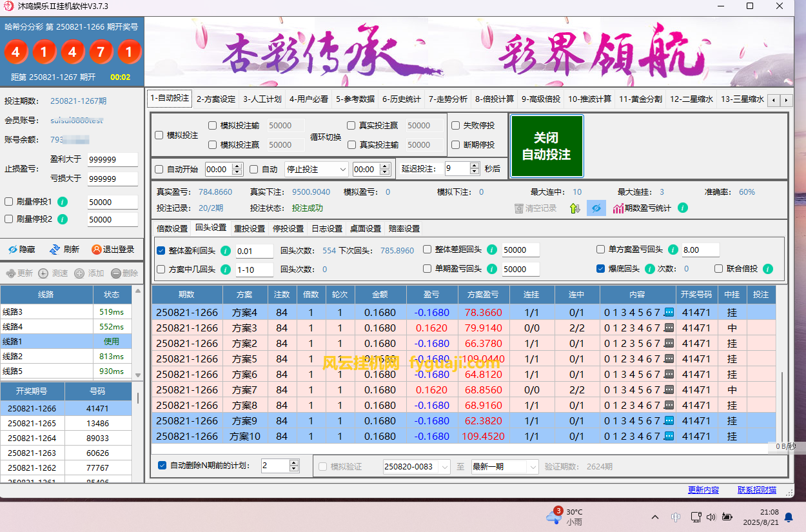Open the 更新内容 link
Viewport: 806px width, 532px height.
pyautogui.click(x=703, y=490)
